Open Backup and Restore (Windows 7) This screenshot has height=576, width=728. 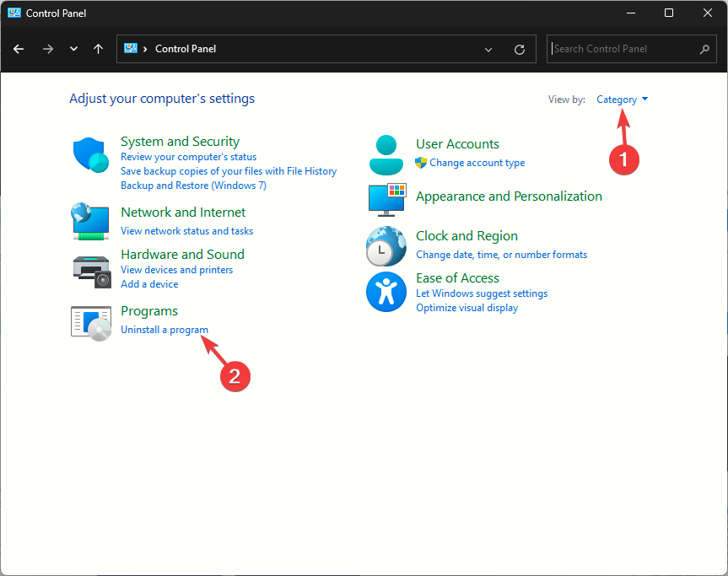[194, 186]
